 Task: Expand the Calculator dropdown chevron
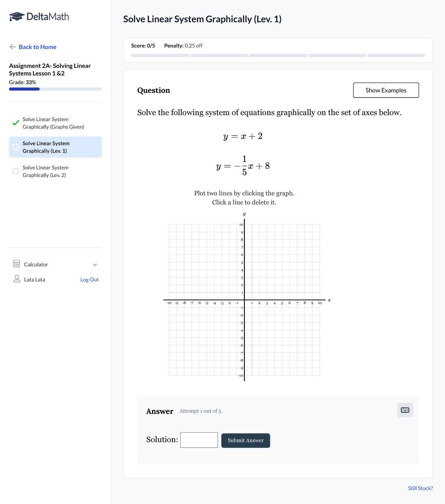pos(95,264)
